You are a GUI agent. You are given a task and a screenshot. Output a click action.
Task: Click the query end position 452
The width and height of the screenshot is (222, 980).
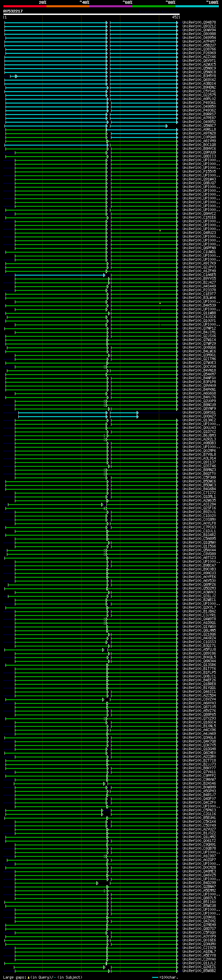[175, 17]
